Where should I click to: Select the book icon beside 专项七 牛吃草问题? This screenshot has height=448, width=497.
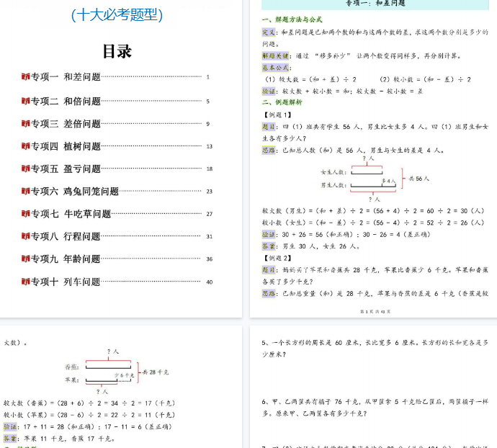coord(25,214)
